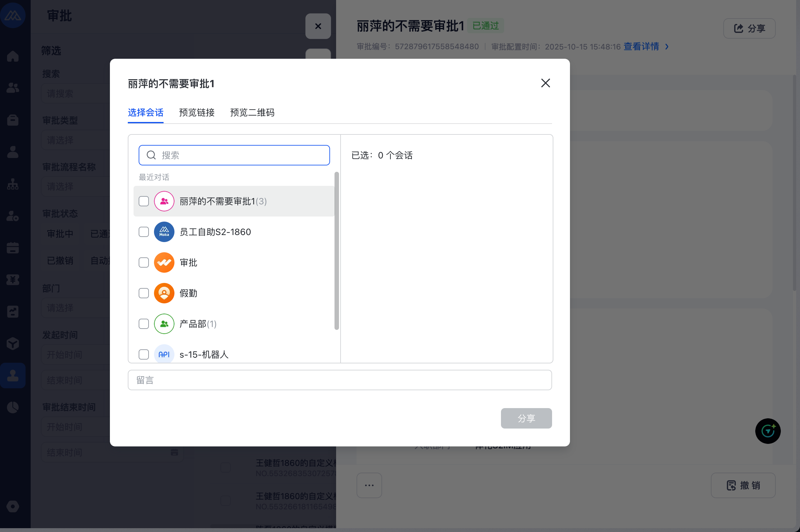Open the organization chart sidebar icon
The image size is (800, 532).
12,184
